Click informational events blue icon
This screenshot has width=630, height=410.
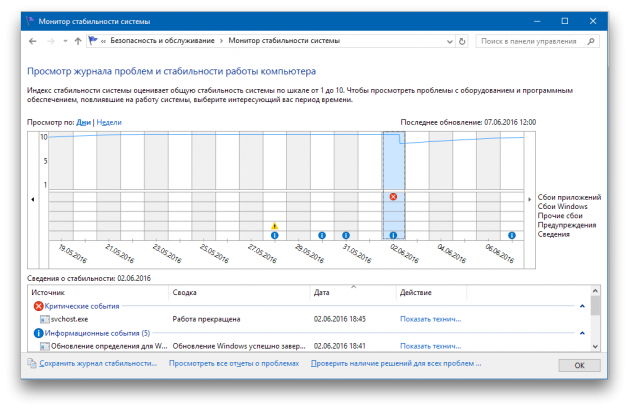tap(39, 333)
